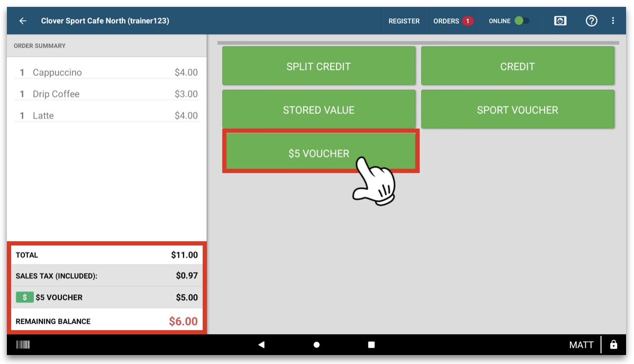This screenshot has height=364, width=634.
Task: Toggle the Online switch
Action: [x=522, y=21]
